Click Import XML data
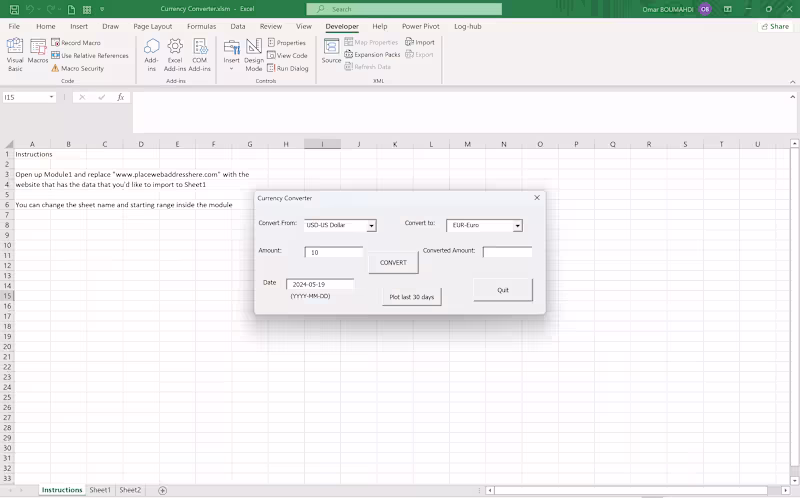The height and width of the screenshot is (498, 800). tap(420, 42)
